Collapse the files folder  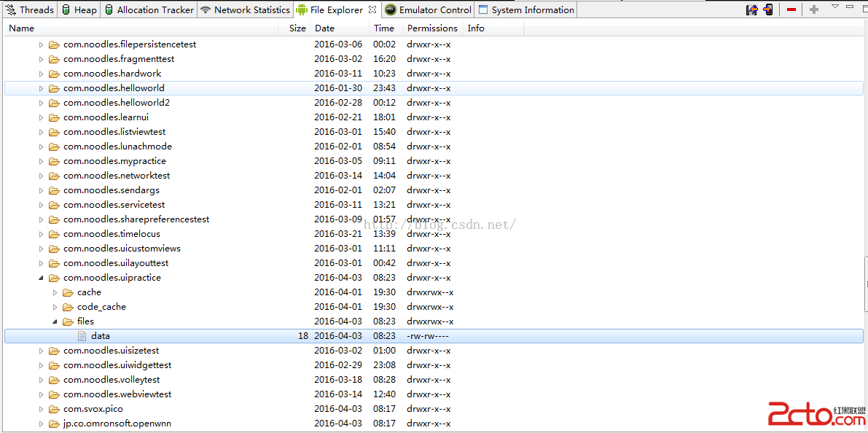[55, 321]
